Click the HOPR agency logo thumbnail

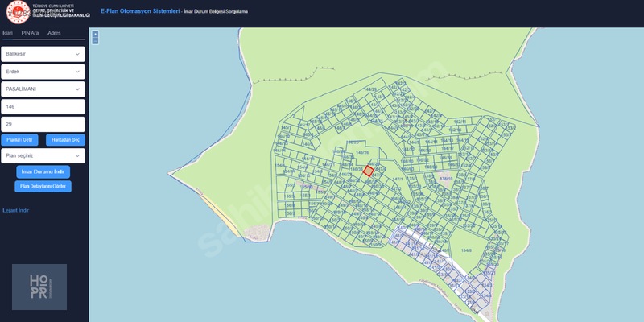[39, 287]
